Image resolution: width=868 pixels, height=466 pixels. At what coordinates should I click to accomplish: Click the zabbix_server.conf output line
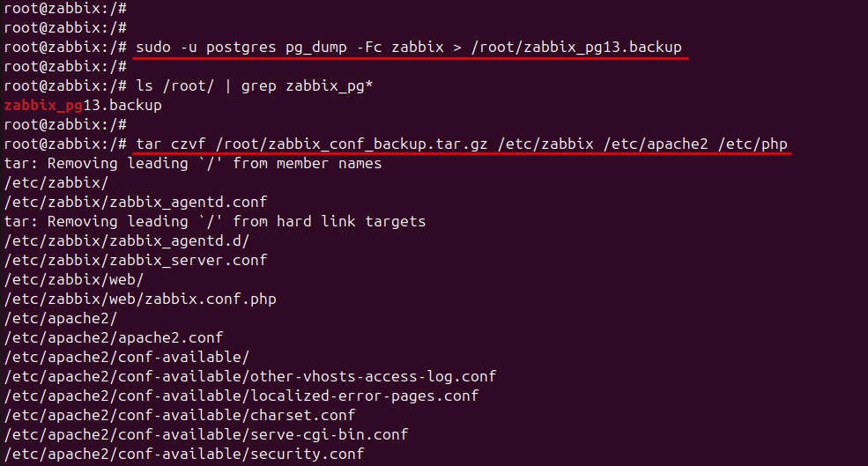[x=135, y=260]
